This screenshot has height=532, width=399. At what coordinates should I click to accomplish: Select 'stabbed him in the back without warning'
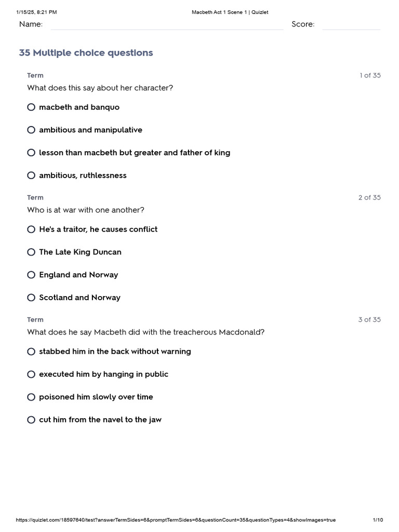(x=31, y=352)
